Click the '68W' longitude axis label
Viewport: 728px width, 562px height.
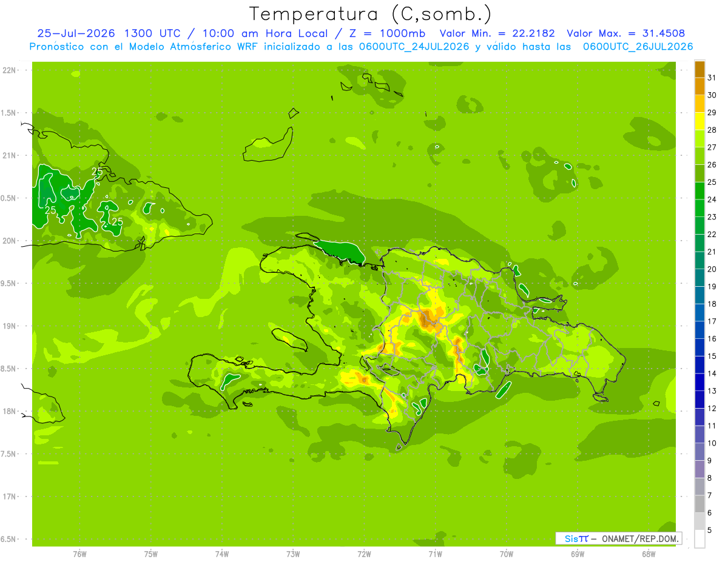point(649,554)
